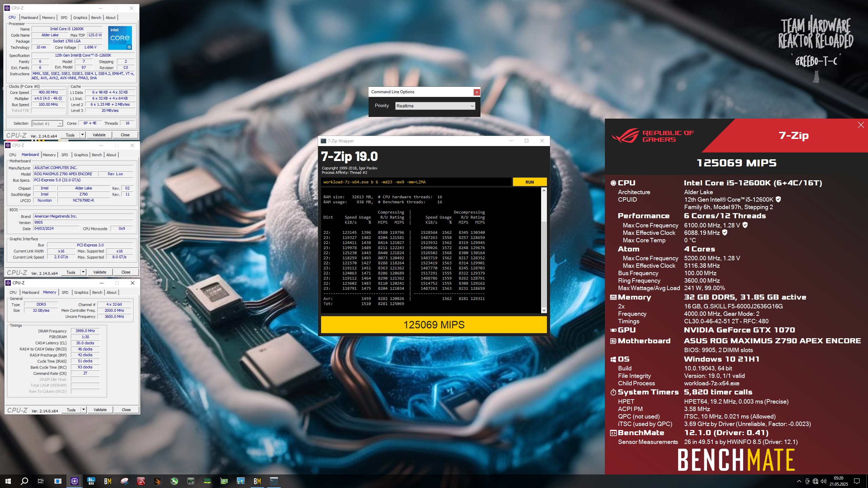Open SPD tab in CPU-Z Memory-tab window
Screen dimensions: 868x488
pyautogui.click(x=65, y=292)
